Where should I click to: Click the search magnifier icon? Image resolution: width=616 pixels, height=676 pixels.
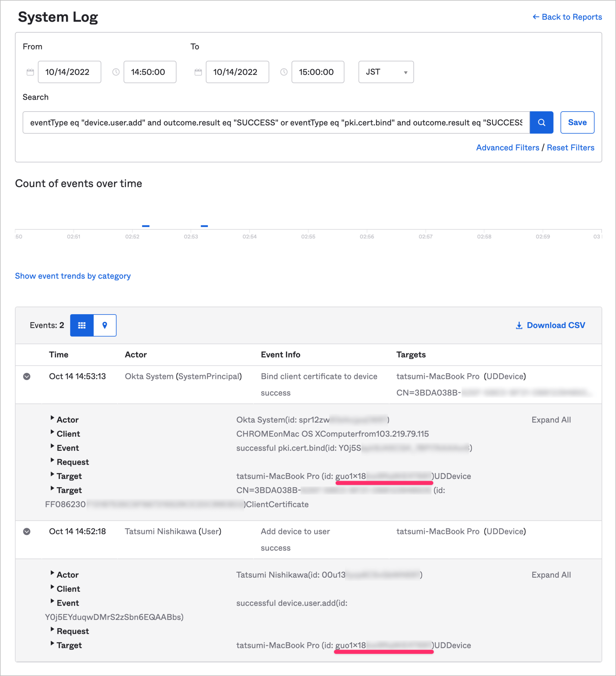point(541,122)
